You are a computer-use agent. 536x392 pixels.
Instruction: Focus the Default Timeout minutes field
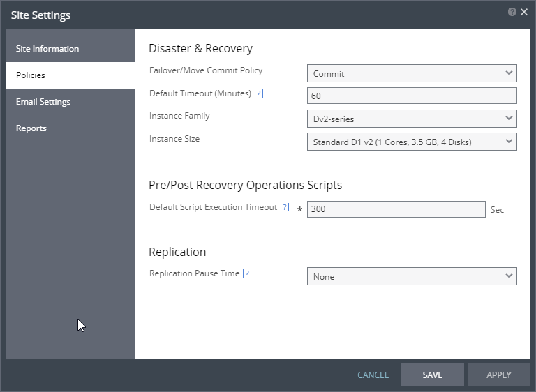coord(412,96)
